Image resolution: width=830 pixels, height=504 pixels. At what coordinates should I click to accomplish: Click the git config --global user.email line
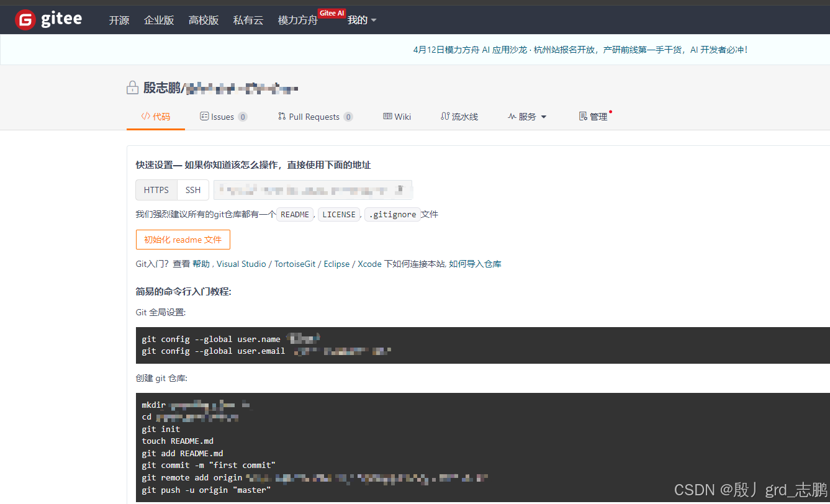pyautogui.click(x=266, y=351)
